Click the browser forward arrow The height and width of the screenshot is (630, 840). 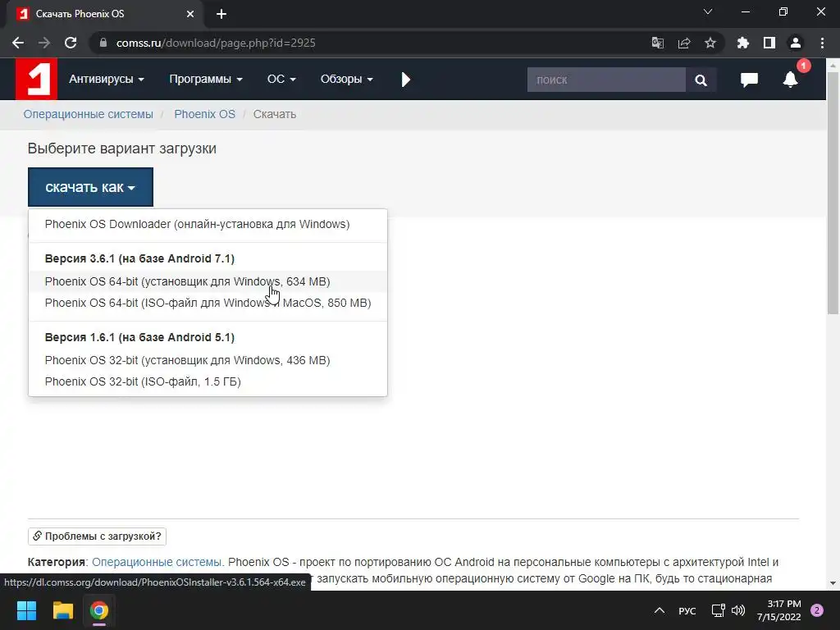pyautogui.click(x=44, y=43)
